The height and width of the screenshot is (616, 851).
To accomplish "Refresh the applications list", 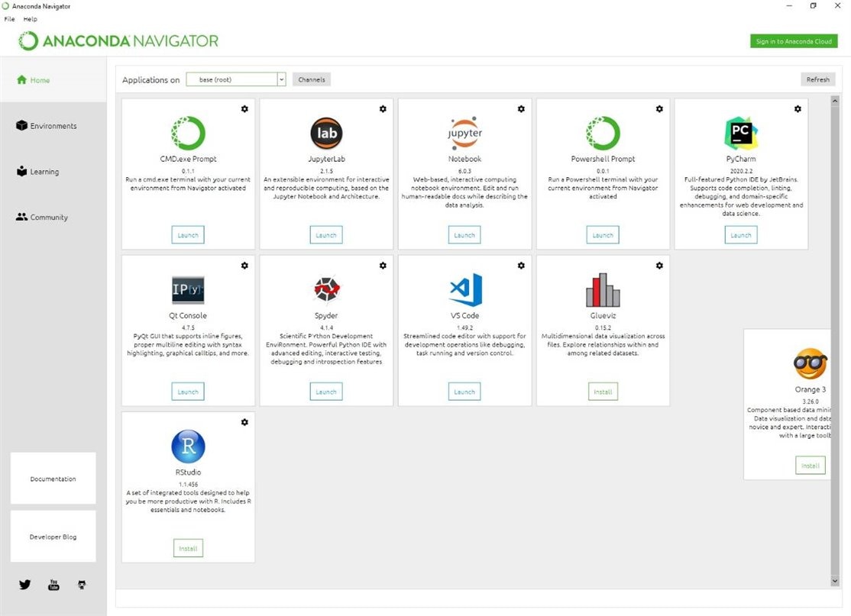I will (818, 79).
